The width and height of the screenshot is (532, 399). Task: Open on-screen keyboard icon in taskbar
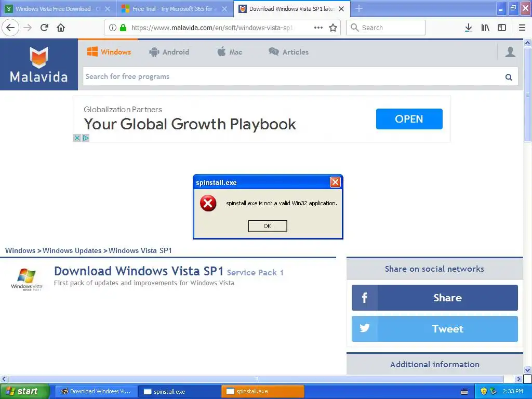[x=465, y=392]
